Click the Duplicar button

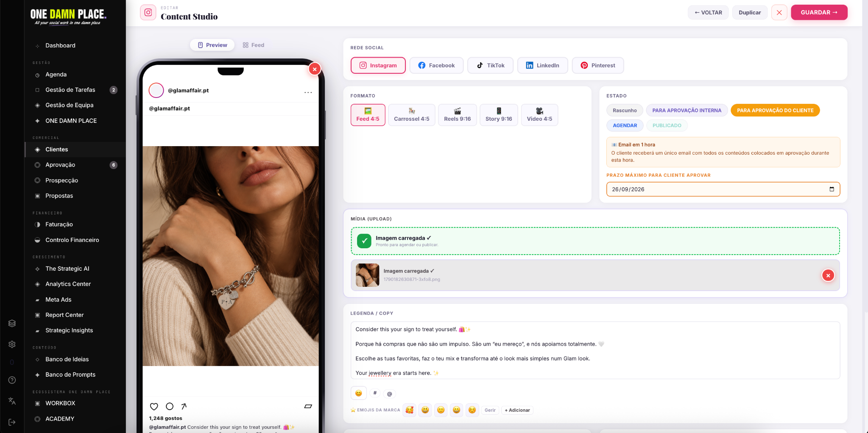click(750, 12)
